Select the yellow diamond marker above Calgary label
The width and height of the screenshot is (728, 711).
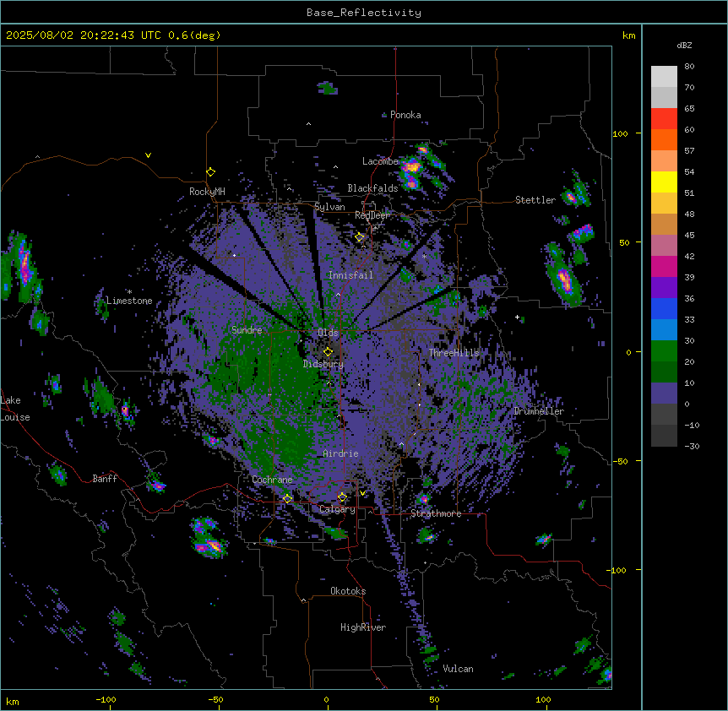(x=342, y=497)
